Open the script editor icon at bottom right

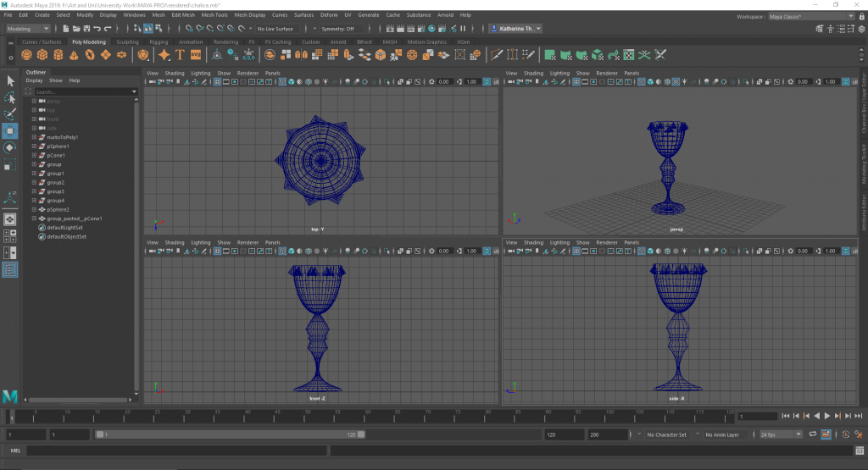859,451
